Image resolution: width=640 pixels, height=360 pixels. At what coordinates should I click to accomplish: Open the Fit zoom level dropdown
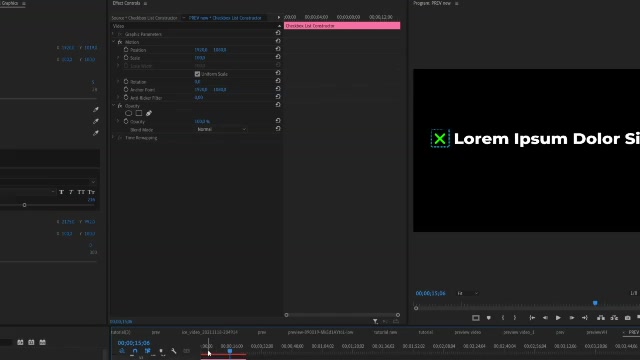point(467,293)
